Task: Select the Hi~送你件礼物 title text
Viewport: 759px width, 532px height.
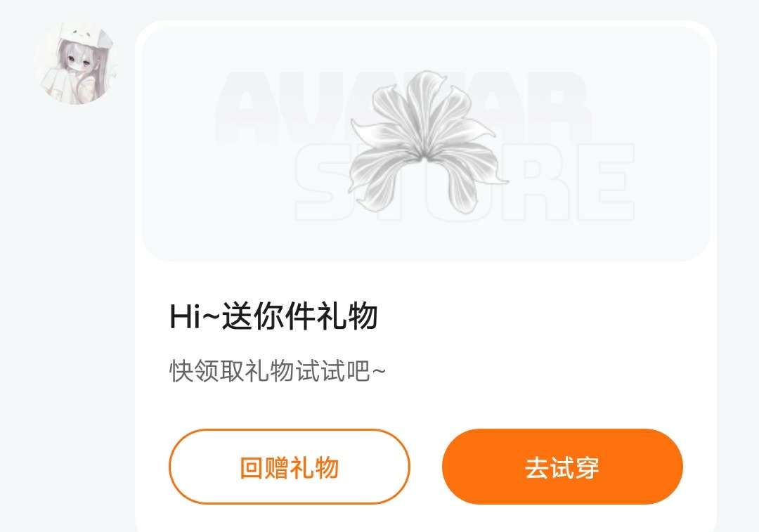Action: (x=273, y=316)
